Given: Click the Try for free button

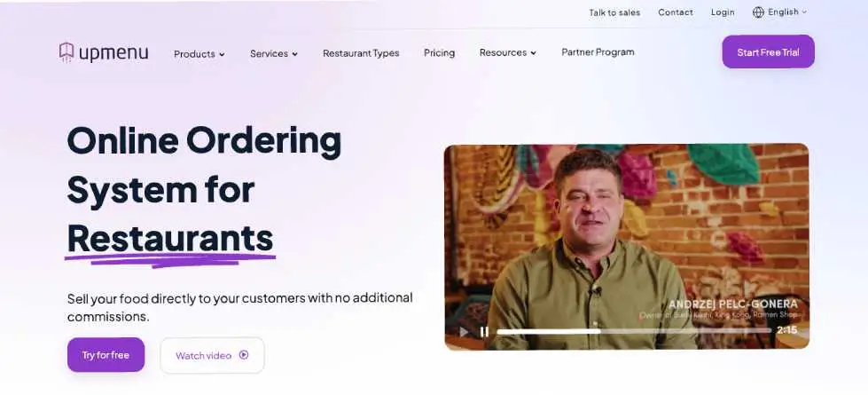Looking at the screenshot, I should tap(106, 355).
